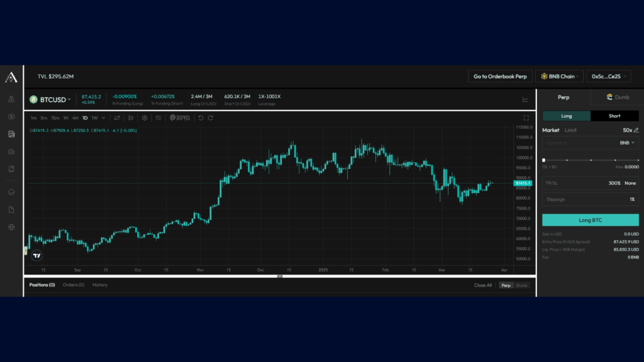Viewport: 644px width, 362px height.
Task: Open the Dumb trading tab
Action: click(x=618, y=97)
